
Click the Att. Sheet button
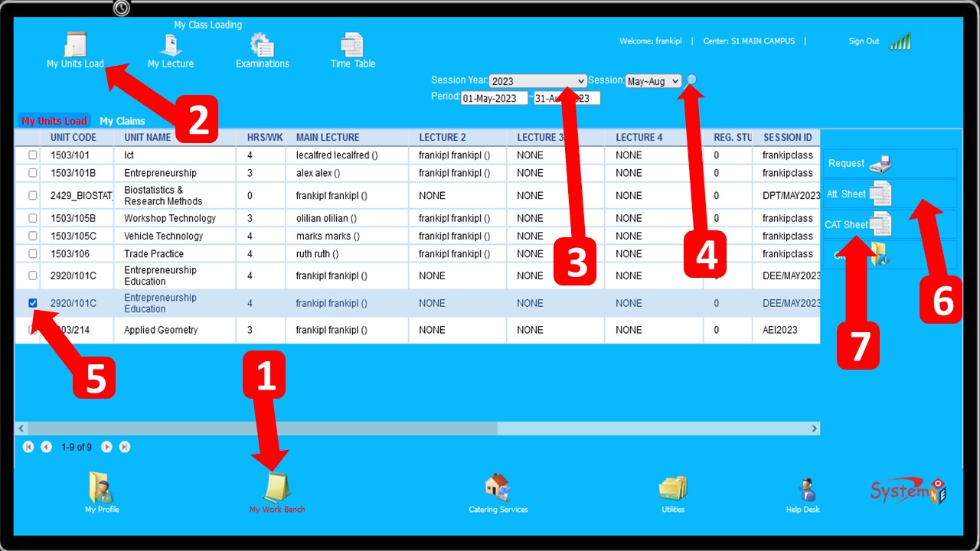tap(857, 194)
